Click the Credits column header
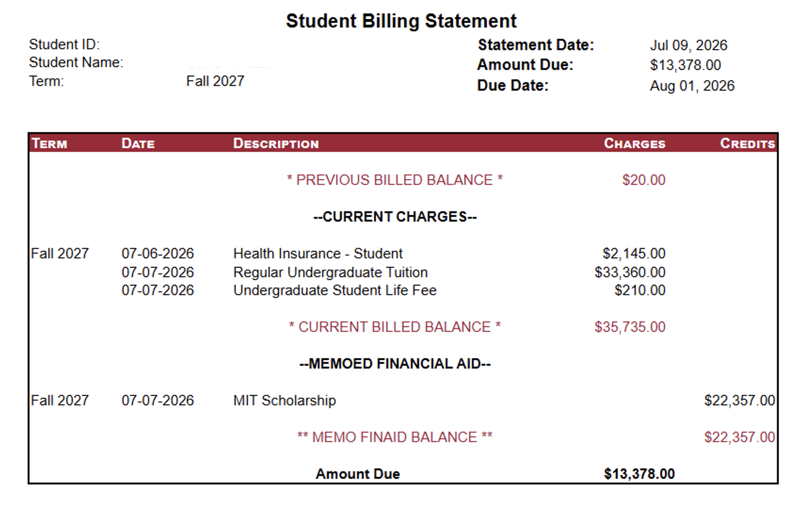 [748, 144]
